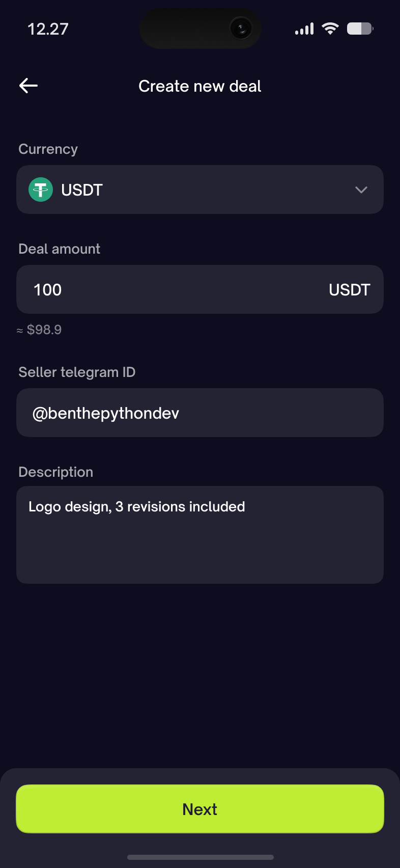Click the "Description" field label

(55, 472)
